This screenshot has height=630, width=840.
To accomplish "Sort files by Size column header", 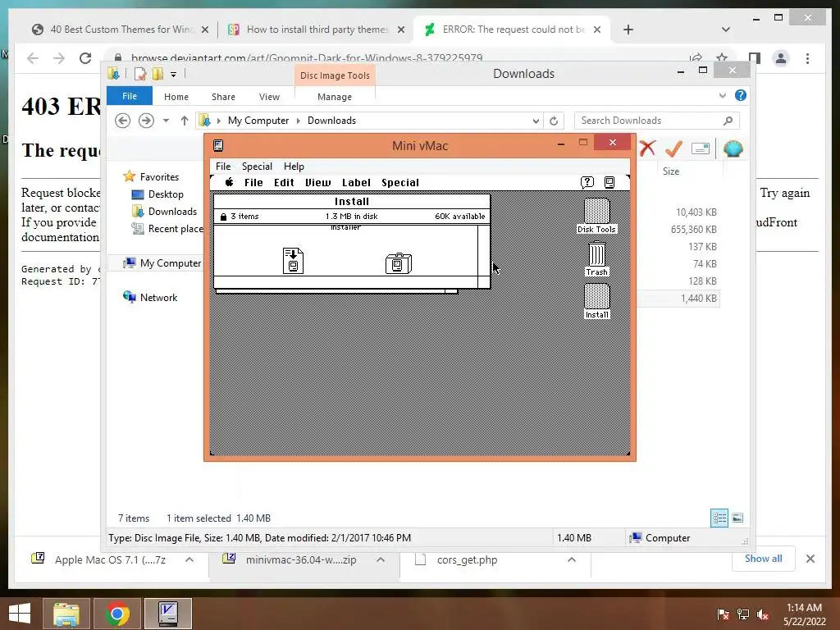I will 671,171.
